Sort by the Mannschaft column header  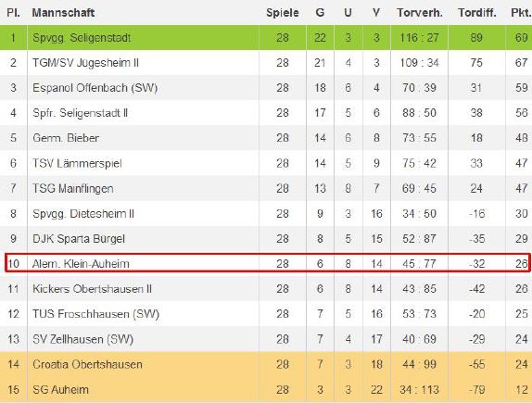point(63,13)
